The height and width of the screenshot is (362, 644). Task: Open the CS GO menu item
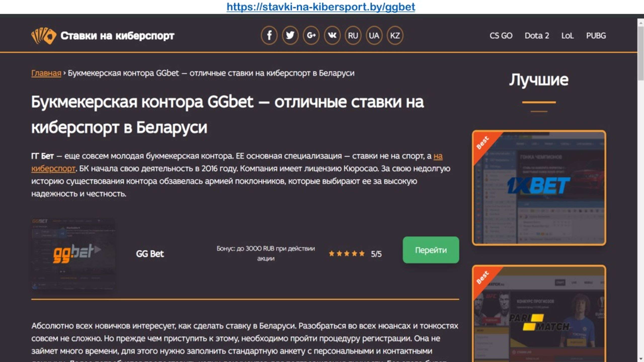pos(501,36)
